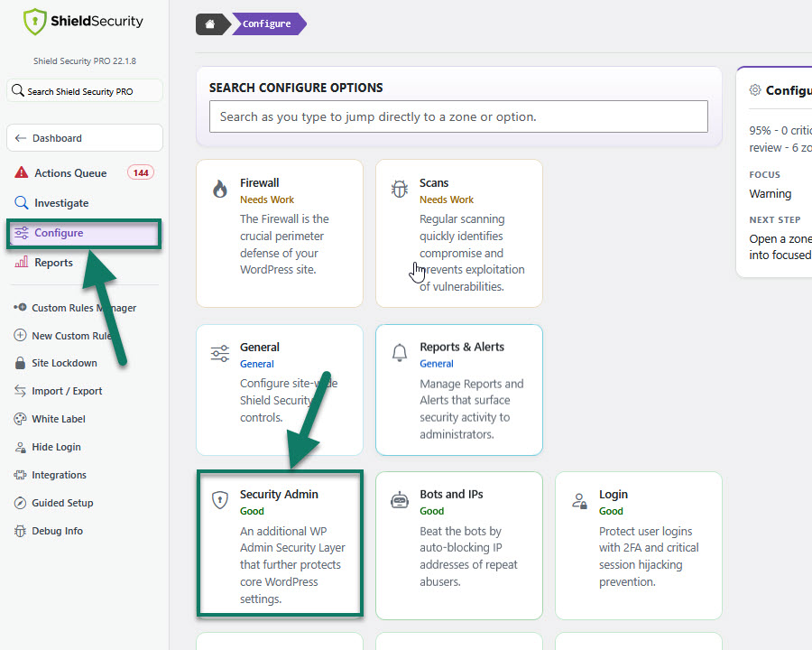Open Integrations page
The height and width of the screenshot is (650, 812).
[59, 475]
